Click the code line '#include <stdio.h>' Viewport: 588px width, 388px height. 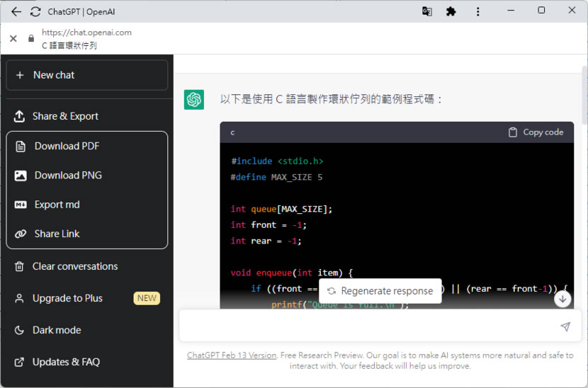[277, 161]
